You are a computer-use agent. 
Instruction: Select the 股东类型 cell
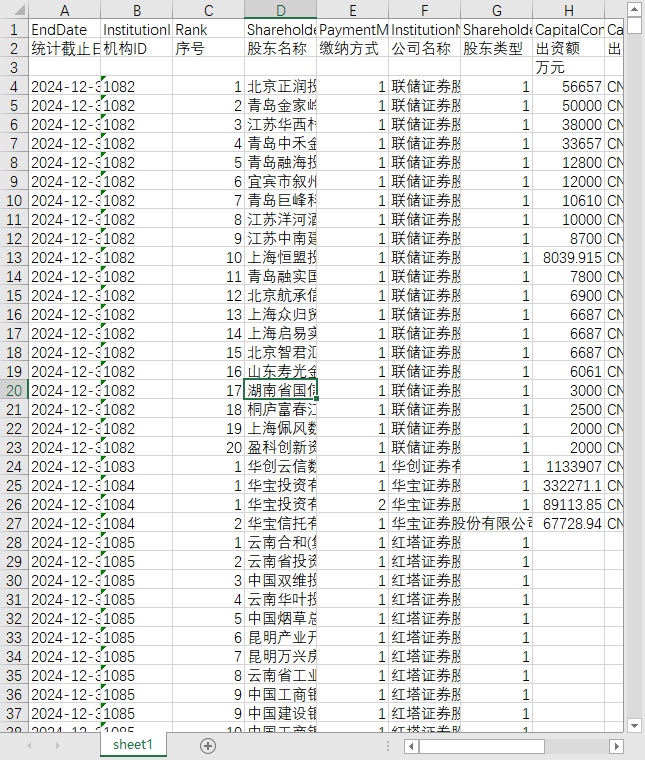pyautogui.click(x=497, y=48)
